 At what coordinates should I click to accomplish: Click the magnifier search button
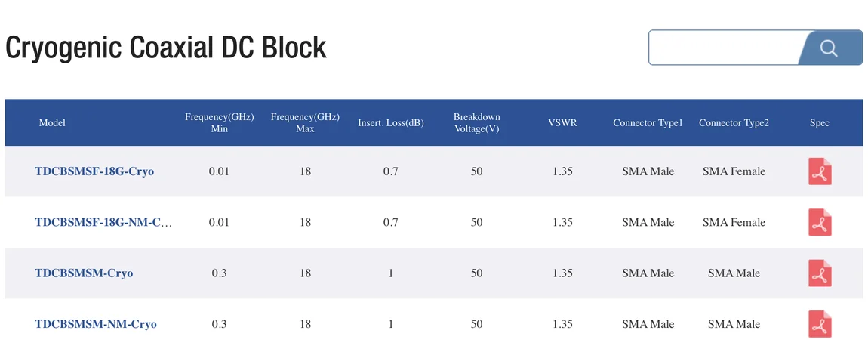(829, 48)
